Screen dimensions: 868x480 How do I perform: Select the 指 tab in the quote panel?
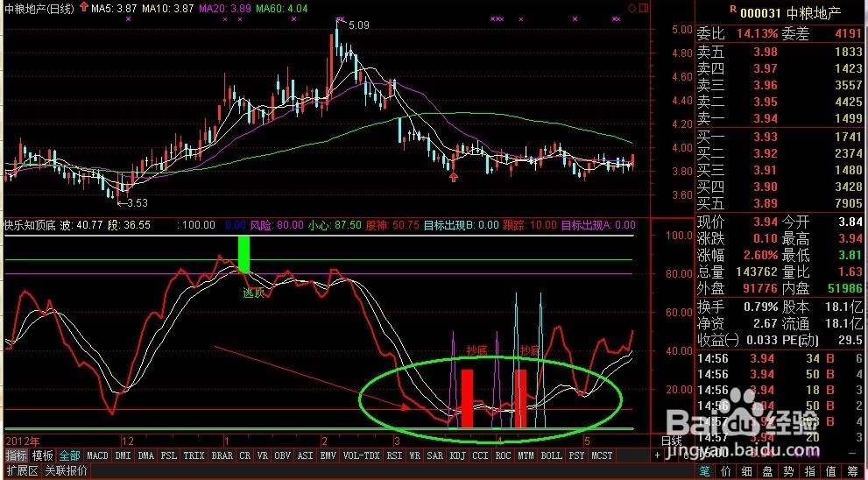[x=810, y=472]
